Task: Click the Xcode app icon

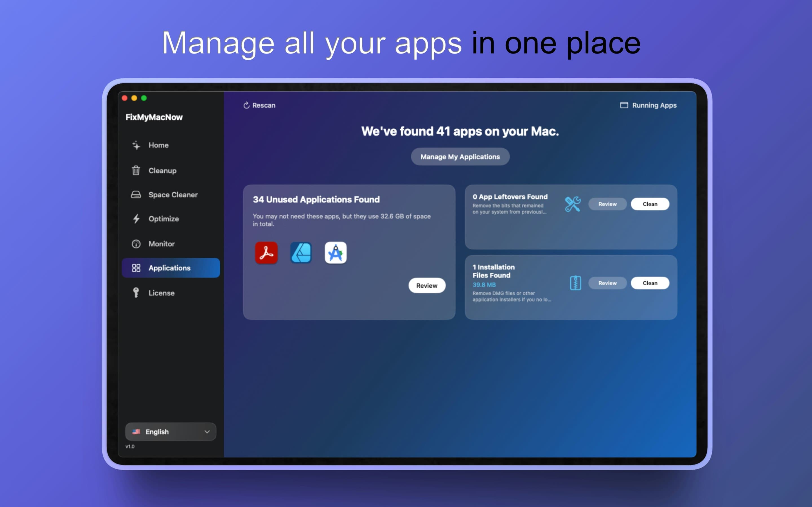Action: 336,253
